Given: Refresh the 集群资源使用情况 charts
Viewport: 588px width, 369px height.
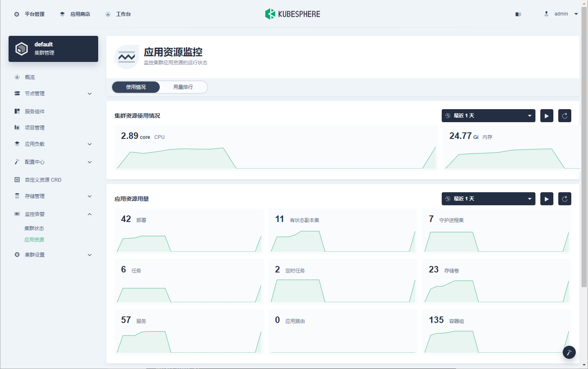Looking at the screenshot, I should [565, 116].
